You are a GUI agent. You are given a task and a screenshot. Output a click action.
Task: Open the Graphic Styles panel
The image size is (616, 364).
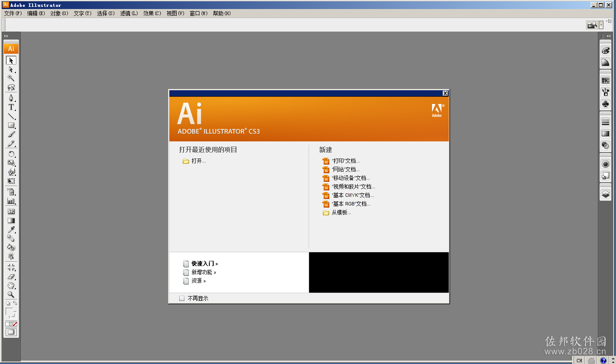pyautogui.click(x=605, y=176)
